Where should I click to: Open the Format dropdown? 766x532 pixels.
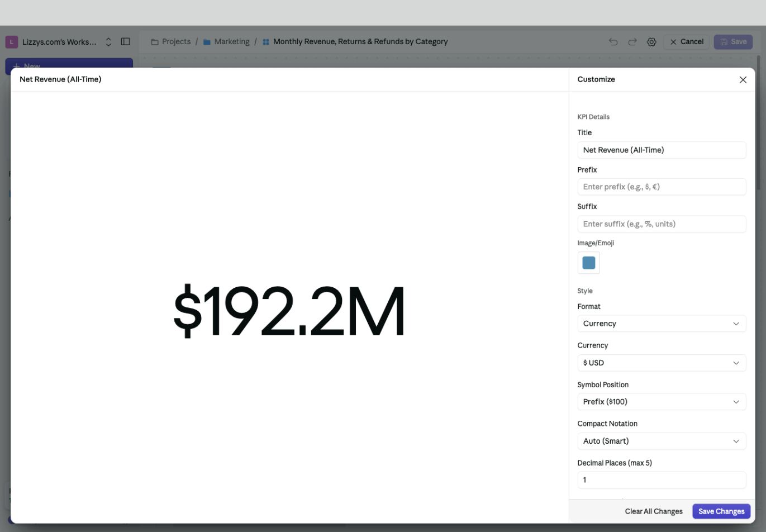(x=662, y=324)
